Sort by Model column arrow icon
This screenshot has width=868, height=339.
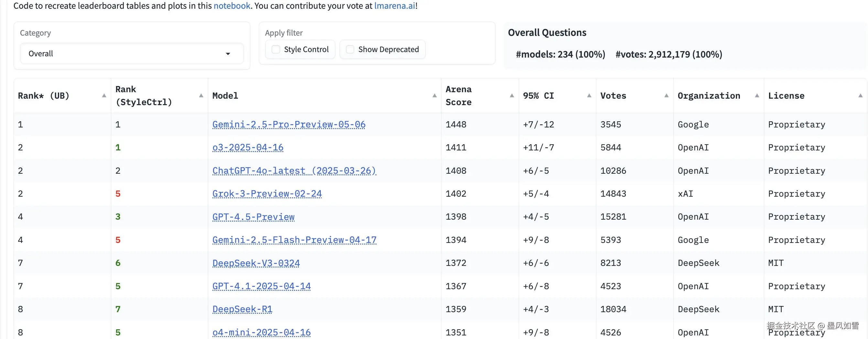click(434, 96)
